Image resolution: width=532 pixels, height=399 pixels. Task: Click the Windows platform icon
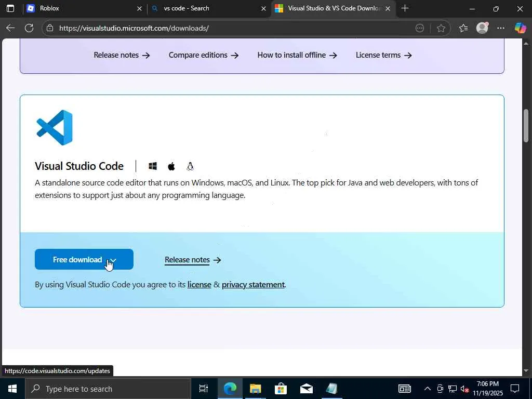click(x=153, y=166)
